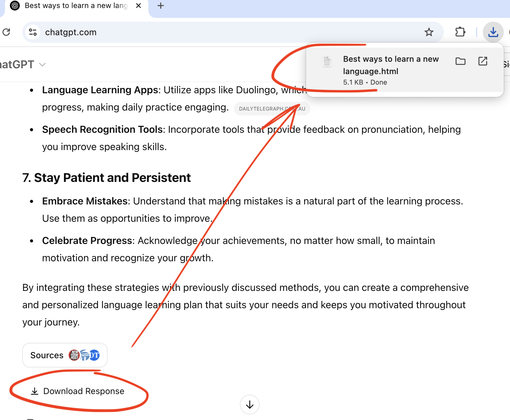This screenshot has height=420, width=510.
Task: Click the DT source icon in Sources
Action: click(94, 355)
